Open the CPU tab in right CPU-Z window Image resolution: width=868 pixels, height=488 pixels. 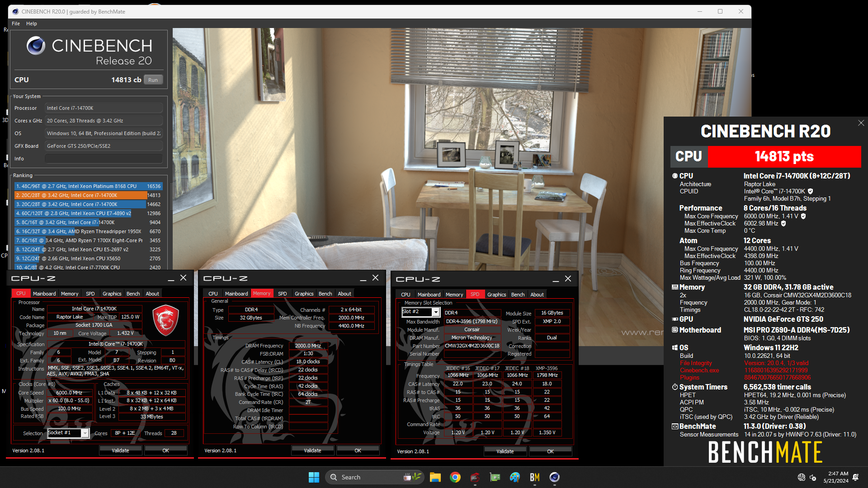[406, 295]
